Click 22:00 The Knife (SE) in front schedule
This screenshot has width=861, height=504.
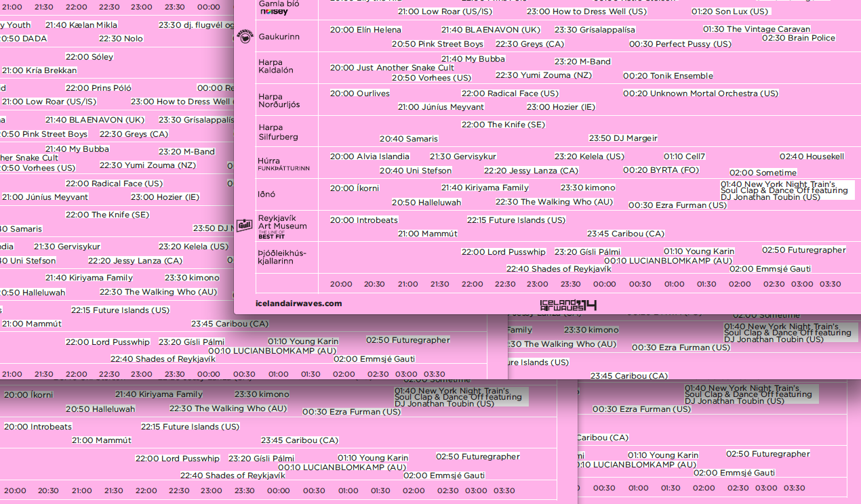coord(503,125)
